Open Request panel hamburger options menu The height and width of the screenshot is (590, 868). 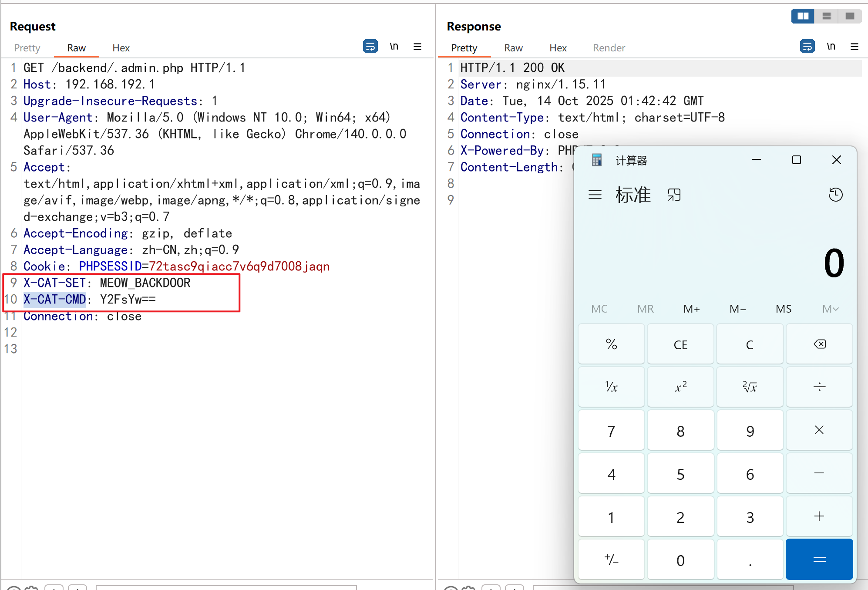[x=417, y=47]
